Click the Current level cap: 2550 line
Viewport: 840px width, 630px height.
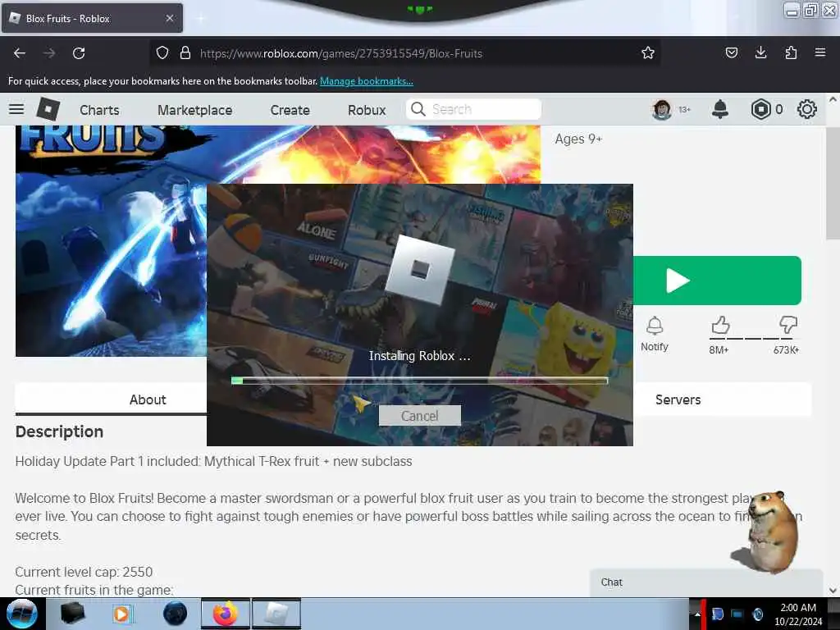[x=84, y=572]
